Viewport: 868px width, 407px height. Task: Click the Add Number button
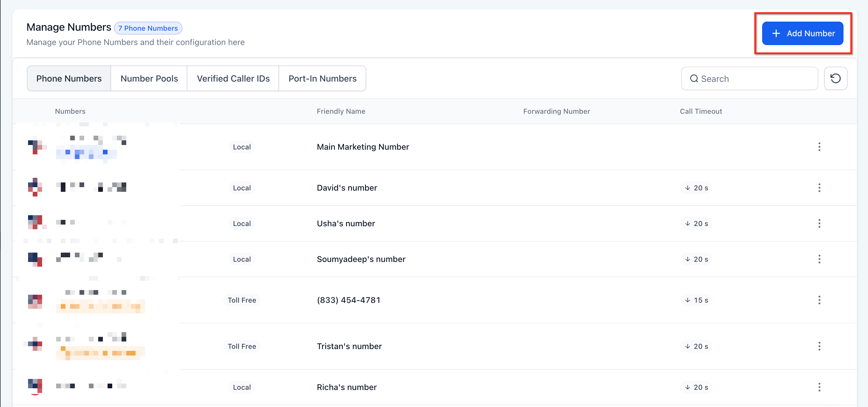(803, 33)
